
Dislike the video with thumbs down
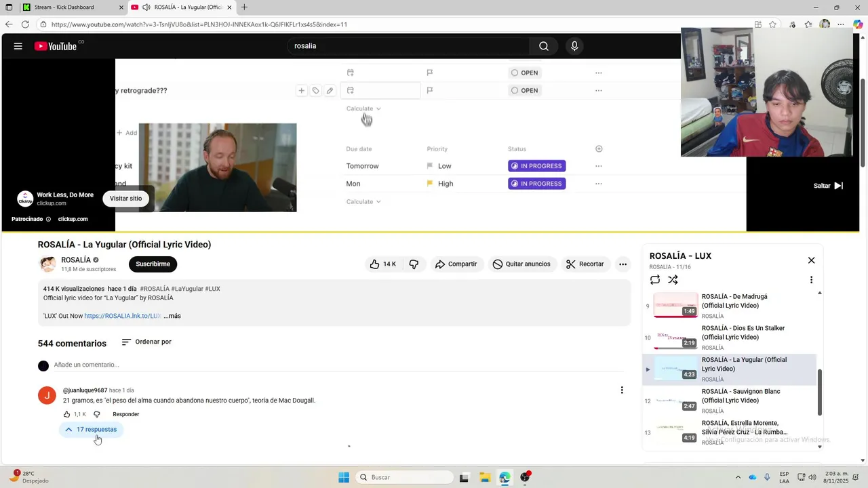coord(414,264)
